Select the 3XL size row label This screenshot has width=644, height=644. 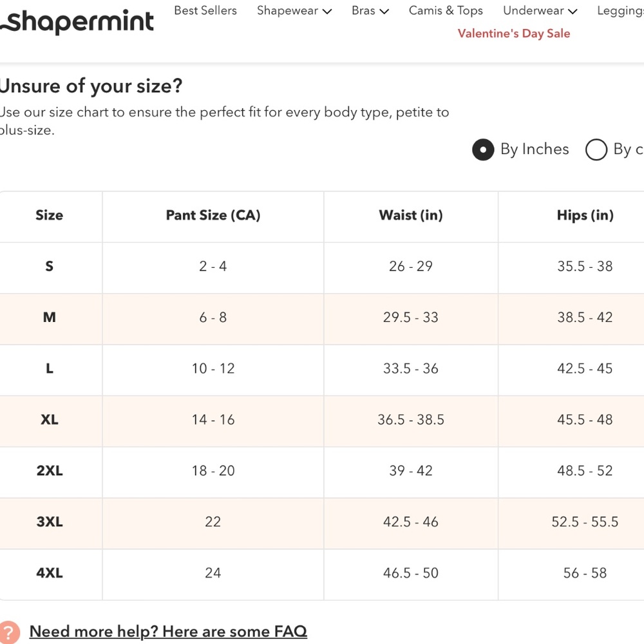(x=50, y=522)
